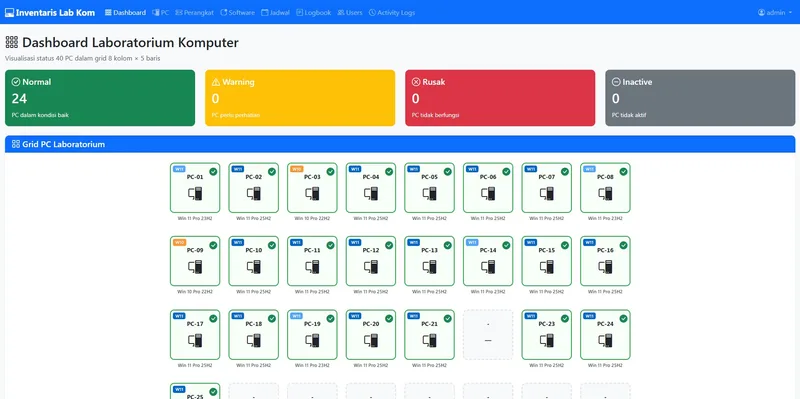
Task: Click "Win 11 Pro 23H2" under PC-08
Action: (606, 218)
